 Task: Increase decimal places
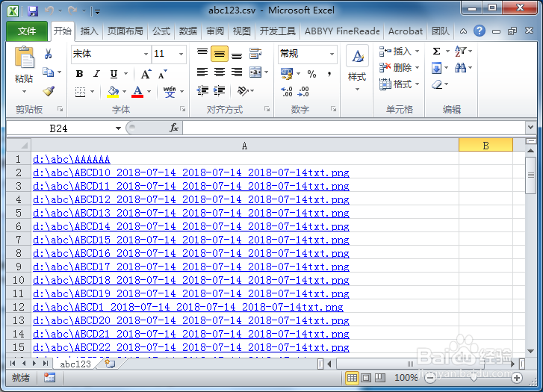click(x=287, y=91)
